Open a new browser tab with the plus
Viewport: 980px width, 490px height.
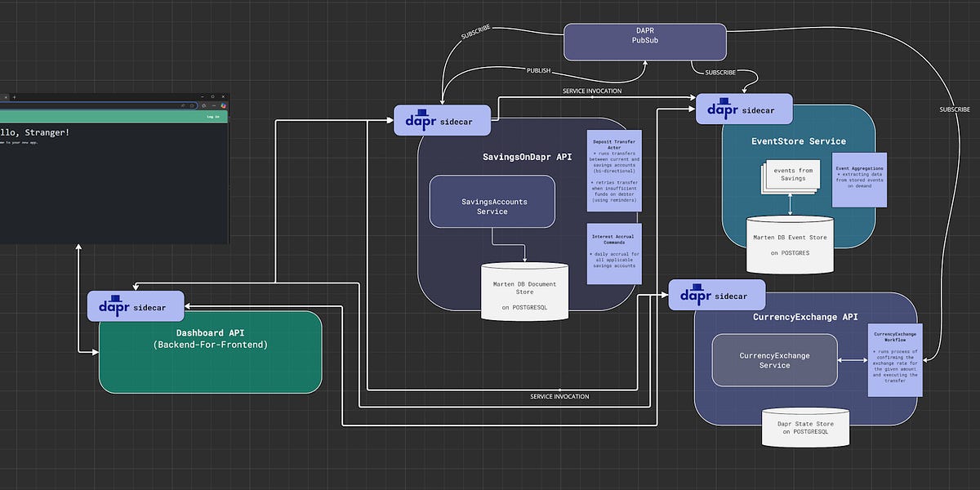(14, 97)
